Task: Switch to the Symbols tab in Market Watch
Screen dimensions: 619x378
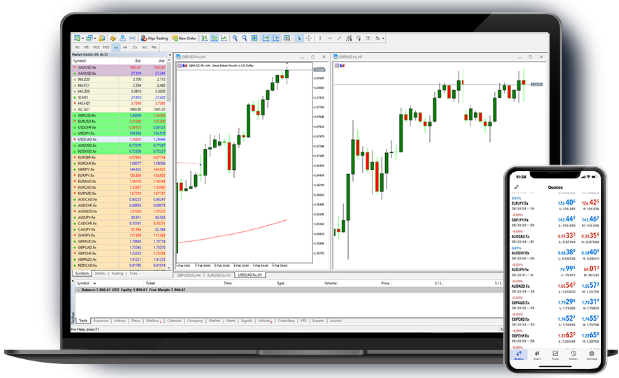Action: (82, 273)
